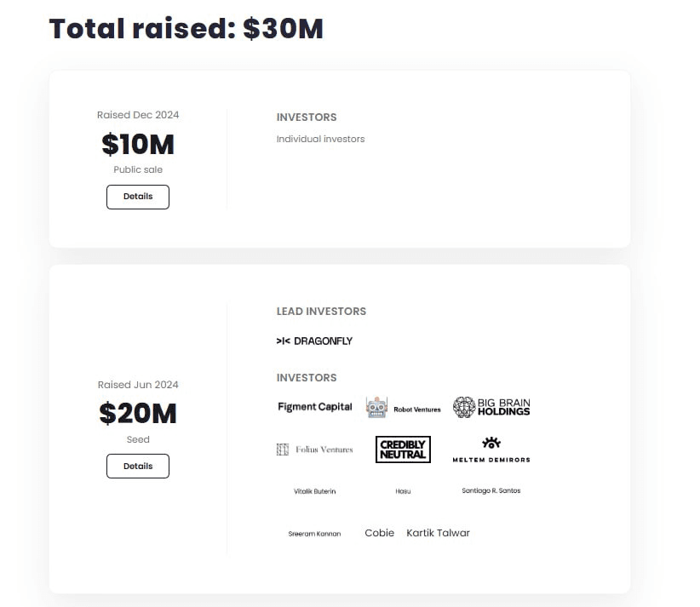Open Details for the $10M public sale
The image size is (700, 607).
pyautogui.click(x=137, y=197)
